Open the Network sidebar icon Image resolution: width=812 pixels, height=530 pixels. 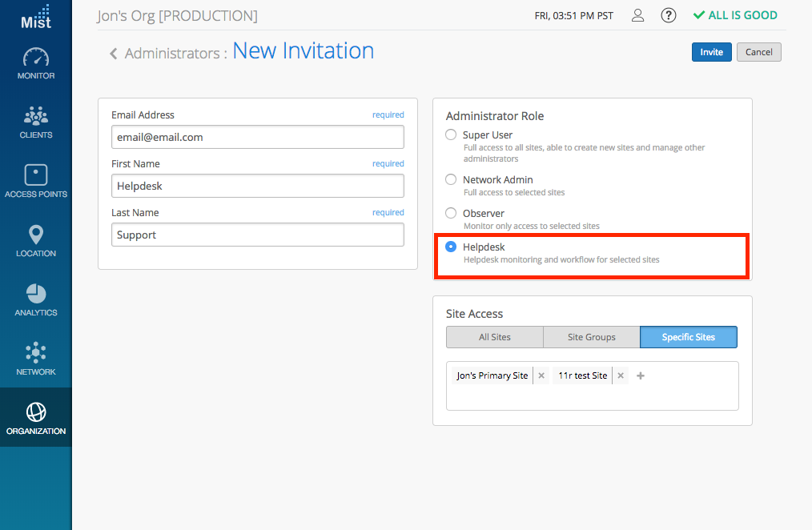tap(36, 353)
